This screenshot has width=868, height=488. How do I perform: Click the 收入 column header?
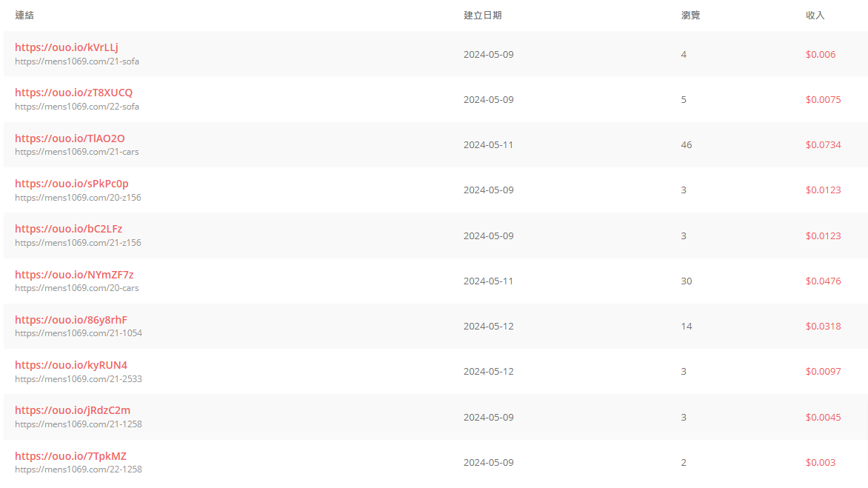[815, 16]
